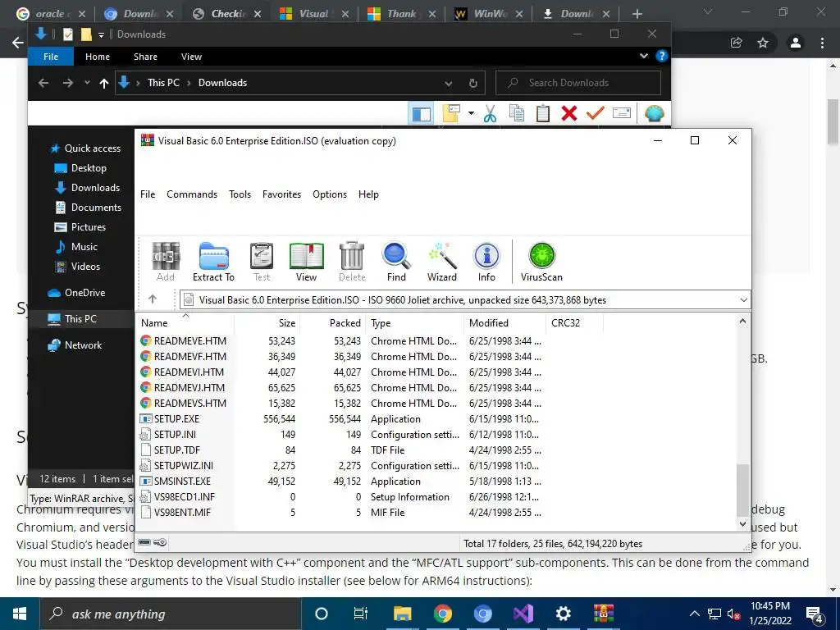Screen dimensions: 840x630
Task: Select Desktop in Explorer navigation pane
Action: tap(80, 168)
